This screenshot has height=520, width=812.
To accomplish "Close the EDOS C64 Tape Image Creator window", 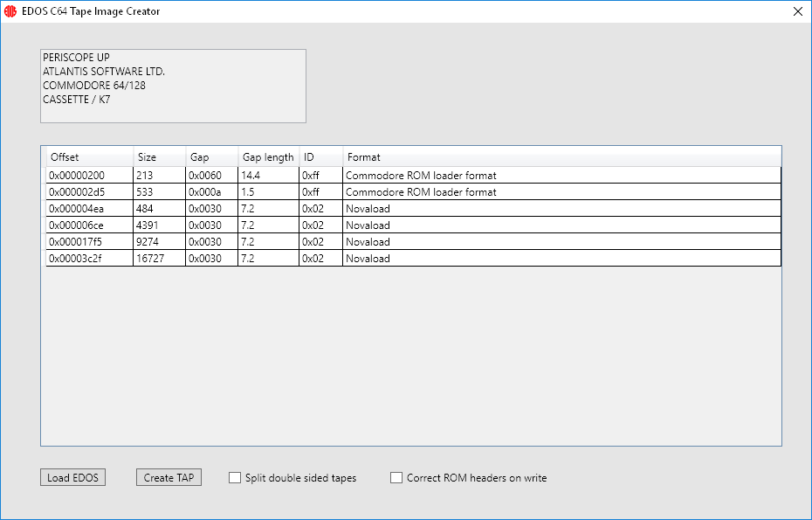I will [797, 11].
